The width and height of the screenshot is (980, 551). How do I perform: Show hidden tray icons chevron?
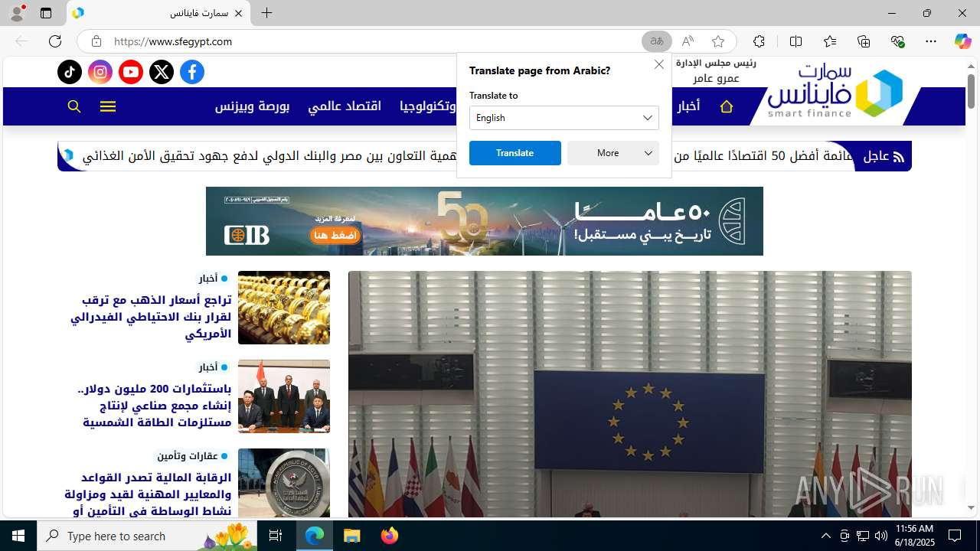coord(825,536)
